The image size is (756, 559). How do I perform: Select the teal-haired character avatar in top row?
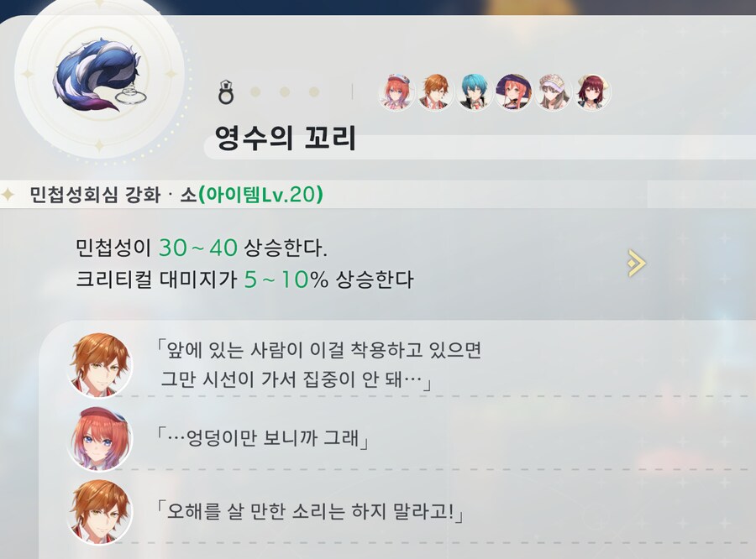[x=475, y=91]
